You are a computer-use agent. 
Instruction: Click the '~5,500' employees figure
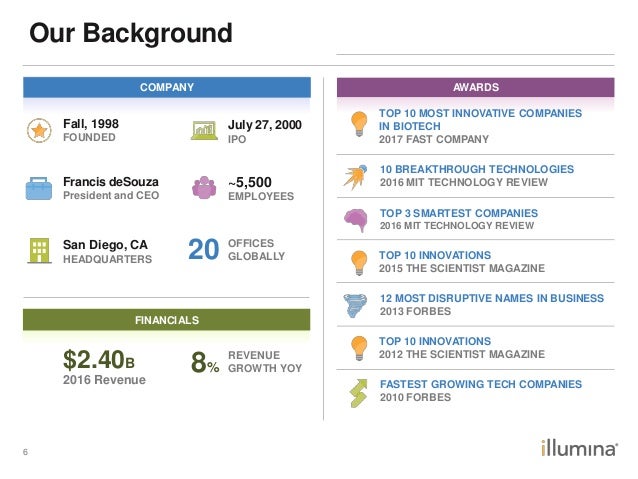(x=250, y=182)
